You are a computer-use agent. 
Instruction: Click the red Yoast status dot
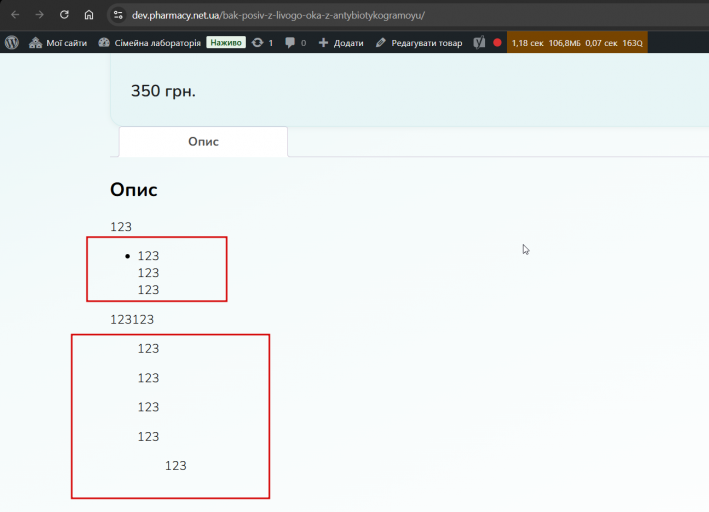tap(497, 43)
